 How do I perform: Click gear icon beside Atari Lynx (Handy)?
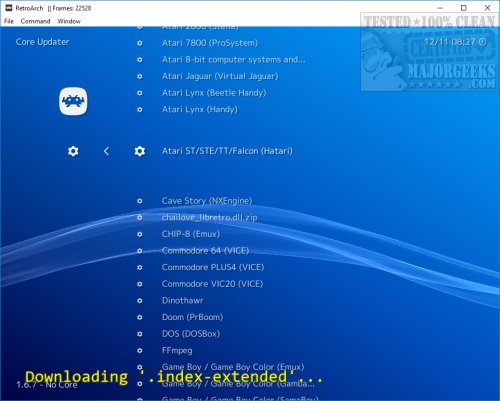[140, 110]
